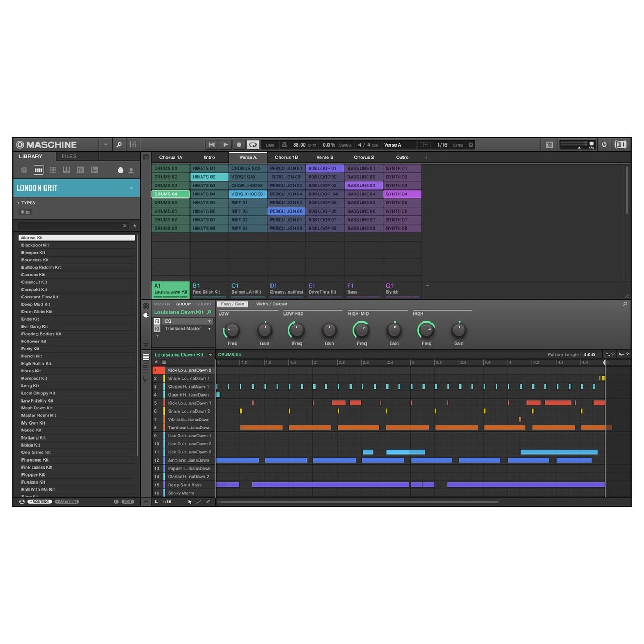Select the Bulldog Riddim Kit entry
Screen dimensions: 644x644
coord(41,267)
